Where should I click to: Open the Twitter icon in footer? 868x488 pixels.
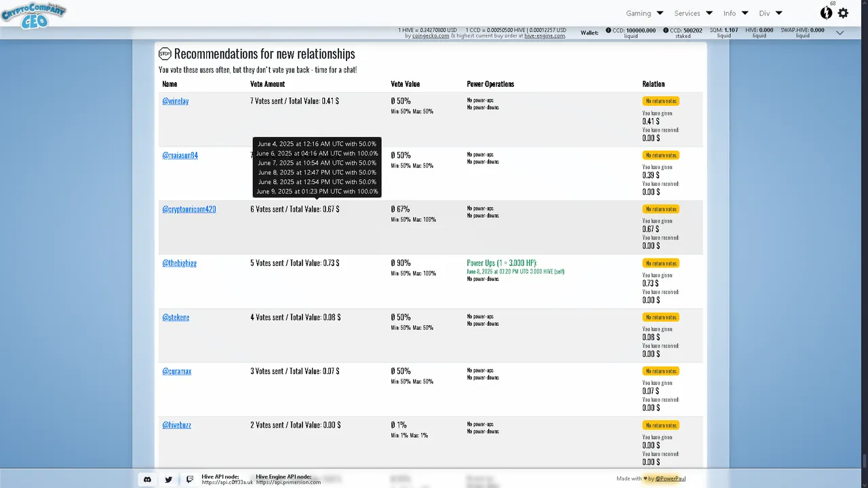point(168,479)
